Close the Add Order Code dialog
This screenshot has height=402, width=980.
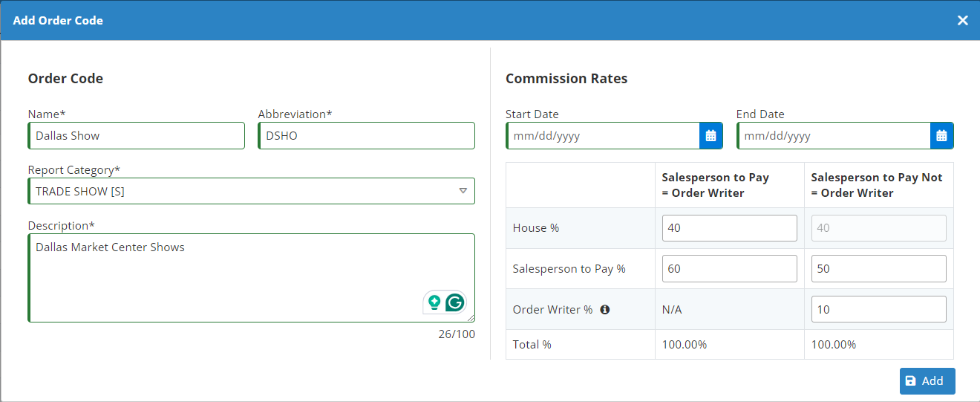(962, 20)
